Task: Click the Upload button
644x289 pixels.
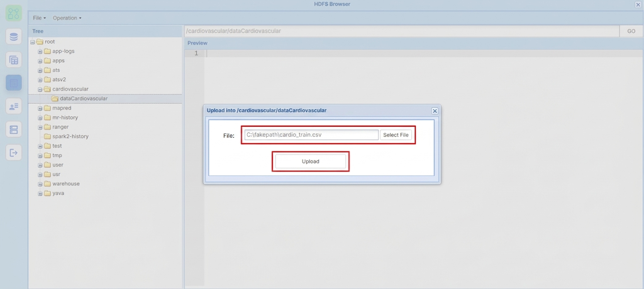Action: 311,161
